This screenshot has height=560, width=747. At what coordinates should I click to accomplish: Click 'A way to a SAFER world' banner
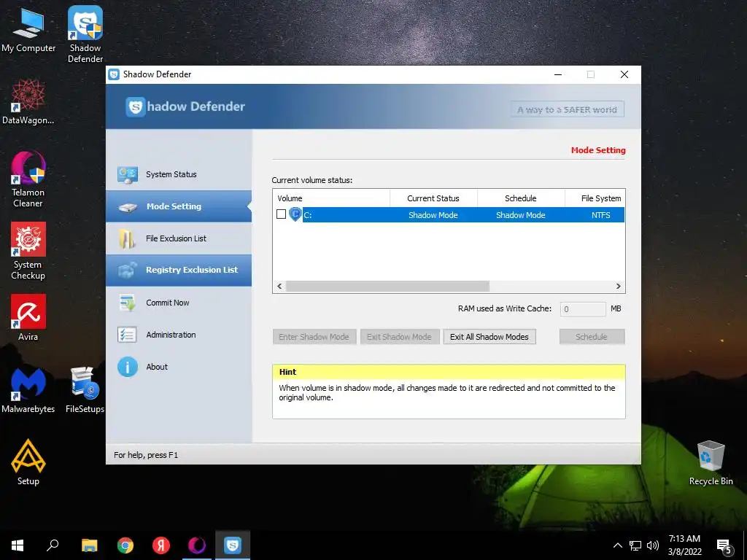click(568, 109)
